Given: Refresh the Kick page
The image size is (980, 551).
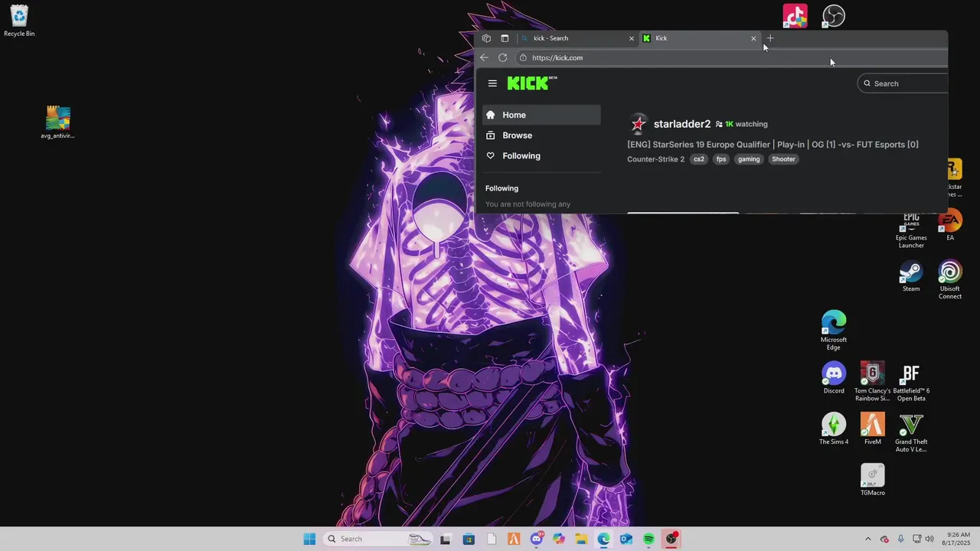Looking at the screenshot, I should pyautogui.click(x=502, y=57).
